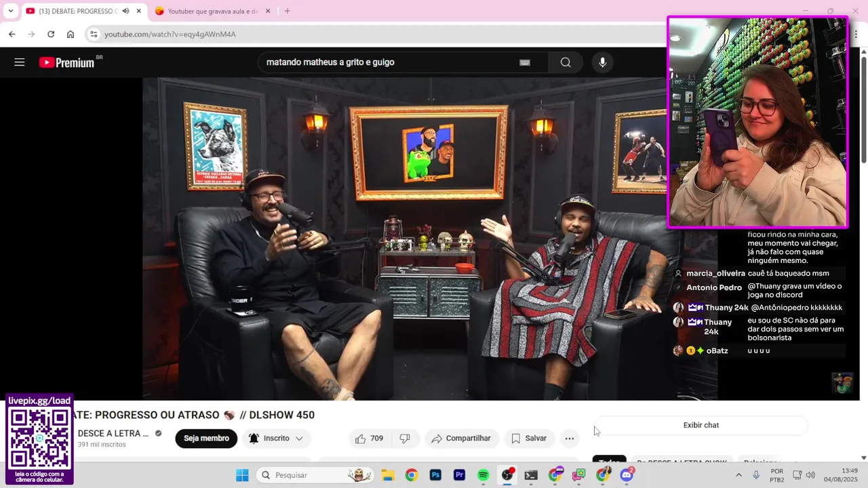Open Spotify from the taskbar
Image resolution: width=868 pixels, height=488 pixels.
[483, 475]
